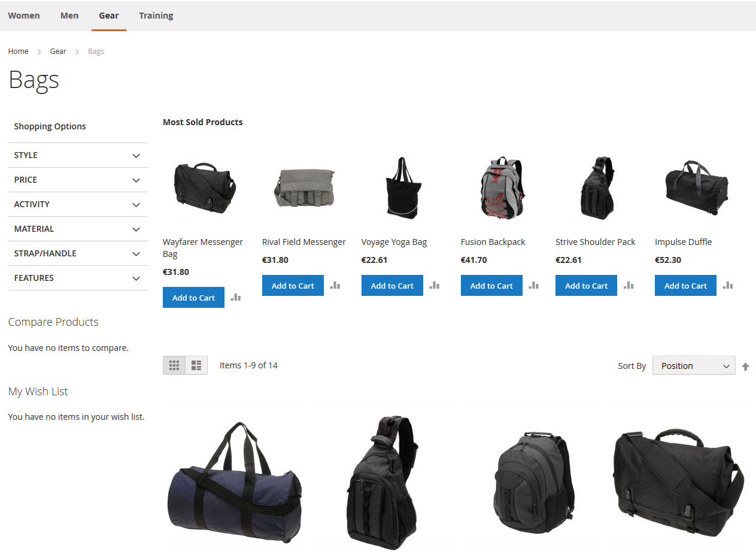Add Rival Field Messenger to cart

[x=293, y=286]
